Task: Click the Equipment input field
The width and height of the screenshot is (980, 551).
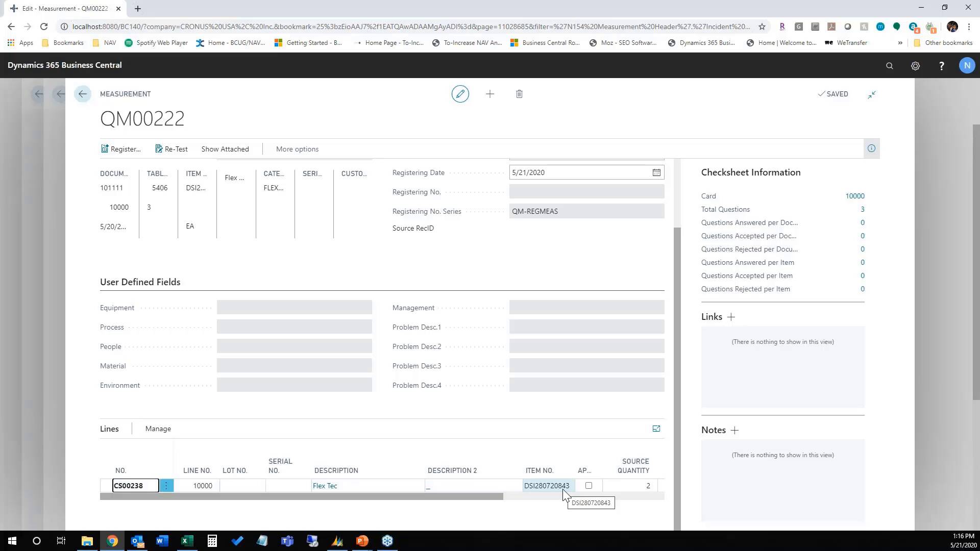Action: (294, 308)
